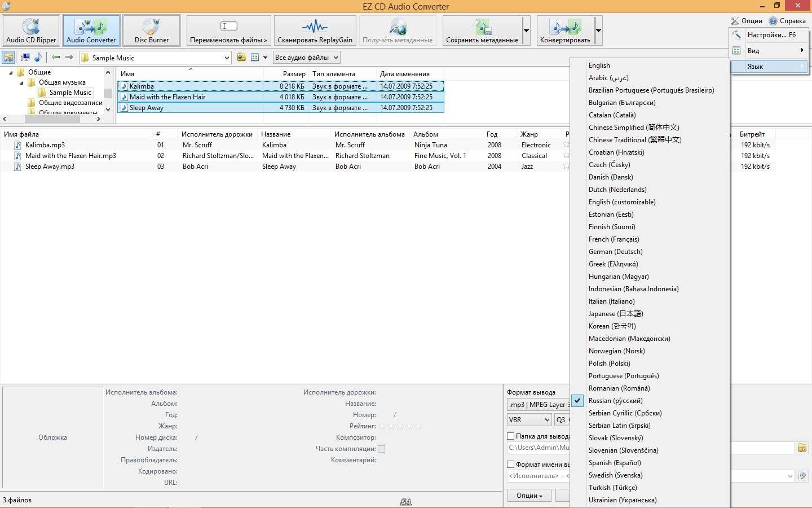This screenshot has width=812, height=508.
Task: Click the file view mode icon
Action: [255, 58]
